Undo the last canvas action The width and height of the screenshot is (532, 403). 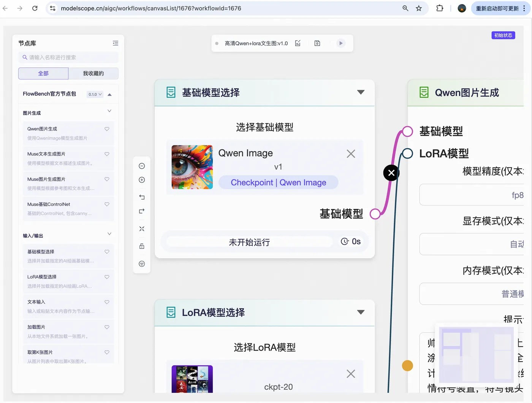142,197
